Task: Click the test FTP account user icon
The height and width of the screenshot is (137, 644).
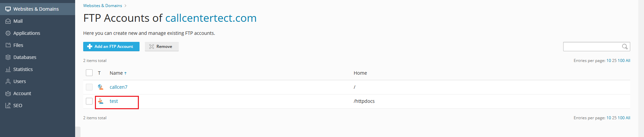Action: [x=101, y=101]
